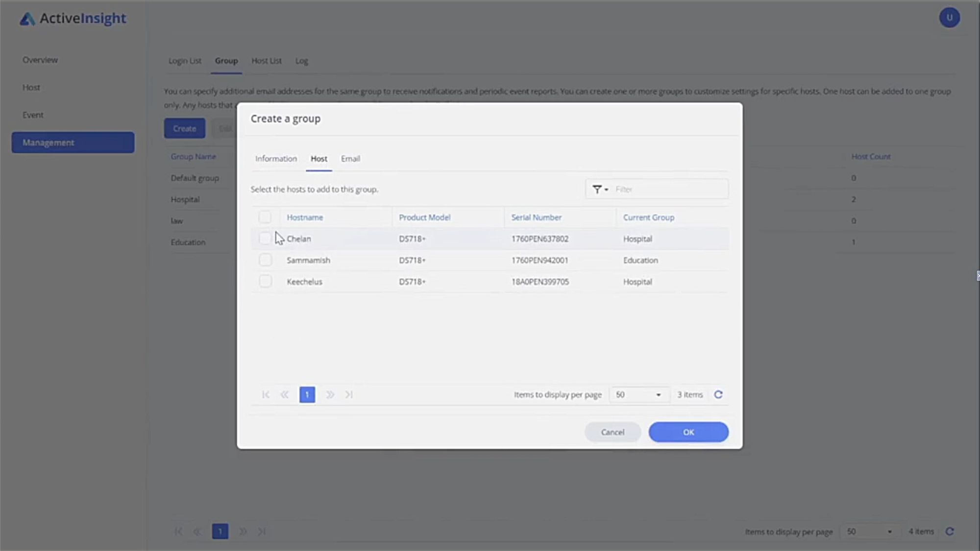Check the Sammamish host checkbox
The width and height of the screenshot is (980, 551).
265,260
